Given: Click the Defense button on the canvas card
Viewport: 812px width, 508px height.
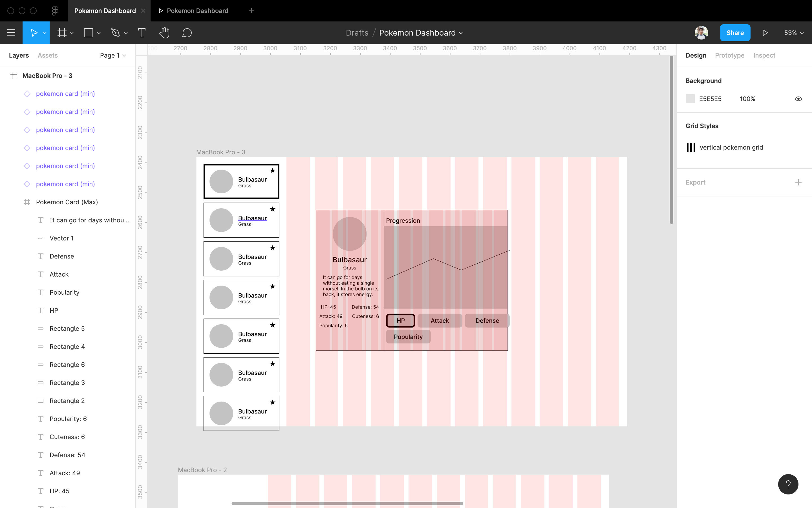Looking at the screenshot, I should coord(487,321).
